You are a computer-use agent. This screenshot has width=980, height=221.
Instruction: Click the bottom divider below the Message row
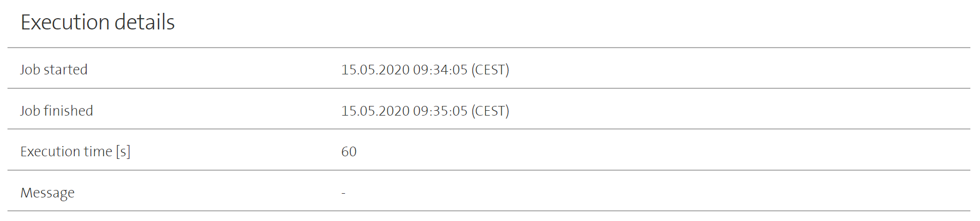click(x=489, y=211)
